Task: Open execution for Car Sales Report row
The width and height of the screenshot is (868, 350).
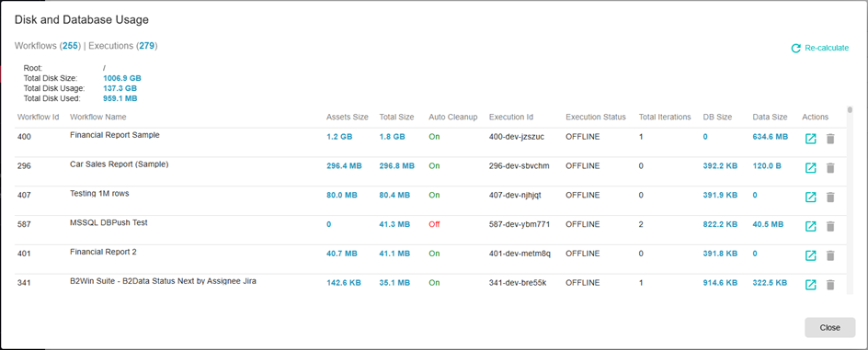Action: [810, 167]
